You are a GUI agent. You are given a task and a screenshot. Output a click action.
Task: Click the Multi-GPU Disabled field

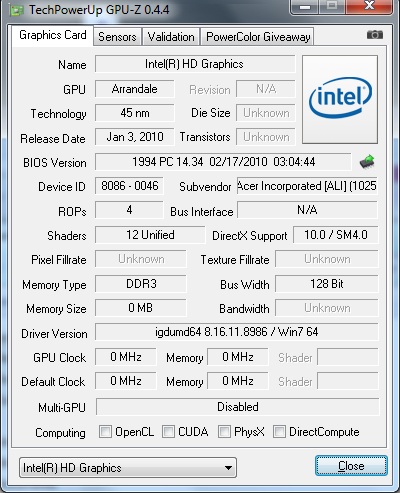[x=237, y=407]
